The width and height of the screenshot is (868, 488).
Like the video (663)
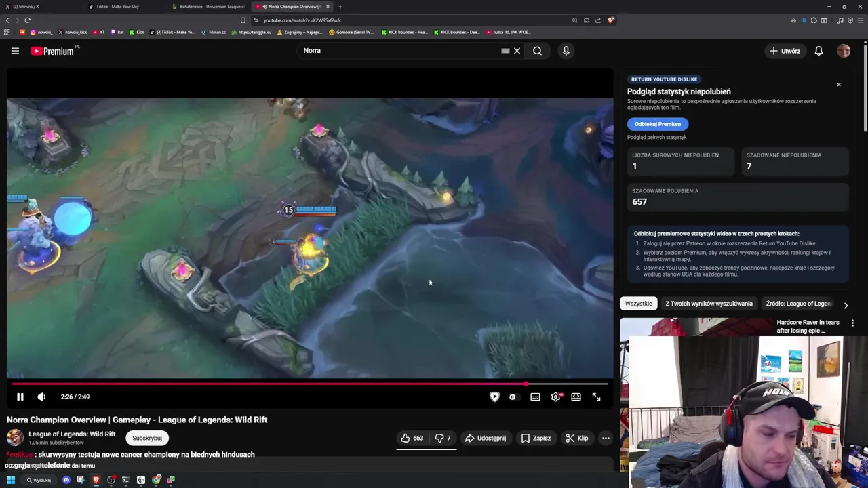pyautogui.click(x=412, y=439)
